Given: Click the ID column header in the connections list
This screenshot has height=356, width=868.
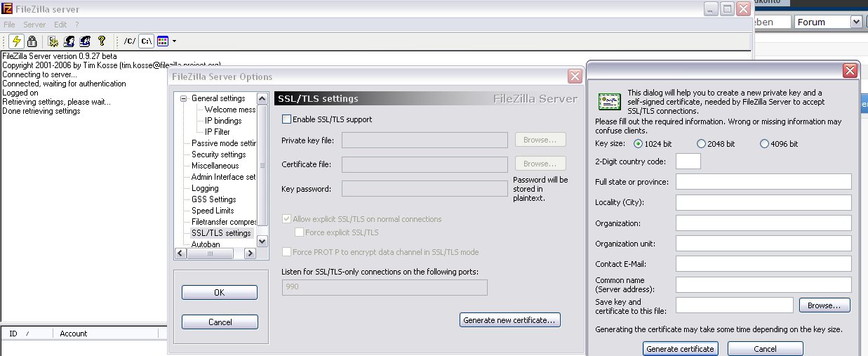Looking at the screenshot, I should (x=27, y=334).
